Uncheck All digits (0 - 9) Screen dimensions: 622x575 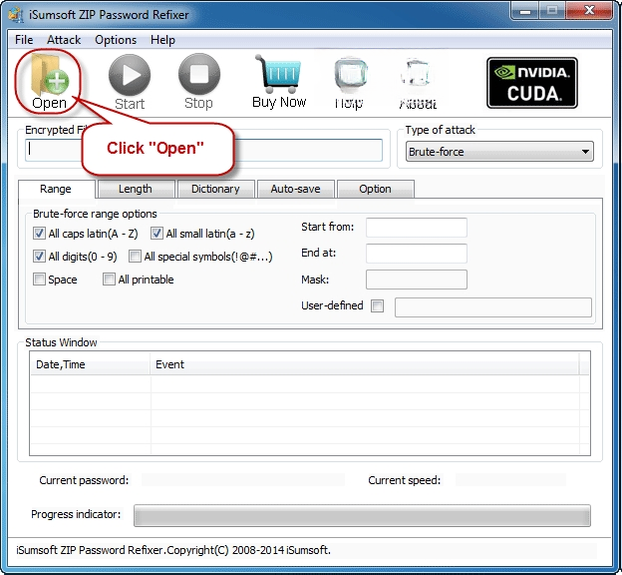(x=39, y=256)
